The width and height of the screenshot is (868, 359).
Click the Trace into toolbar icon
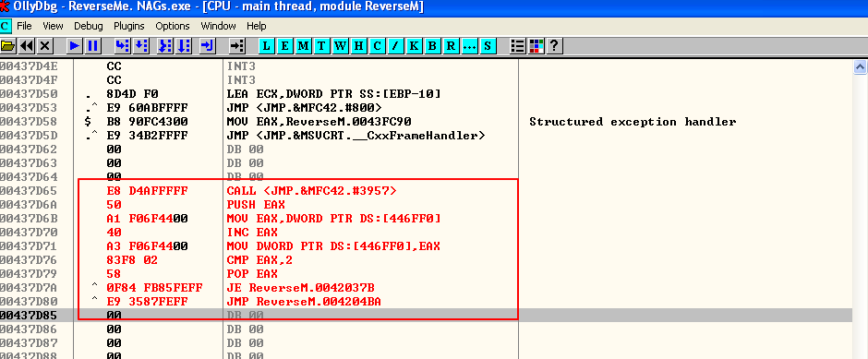165,46
